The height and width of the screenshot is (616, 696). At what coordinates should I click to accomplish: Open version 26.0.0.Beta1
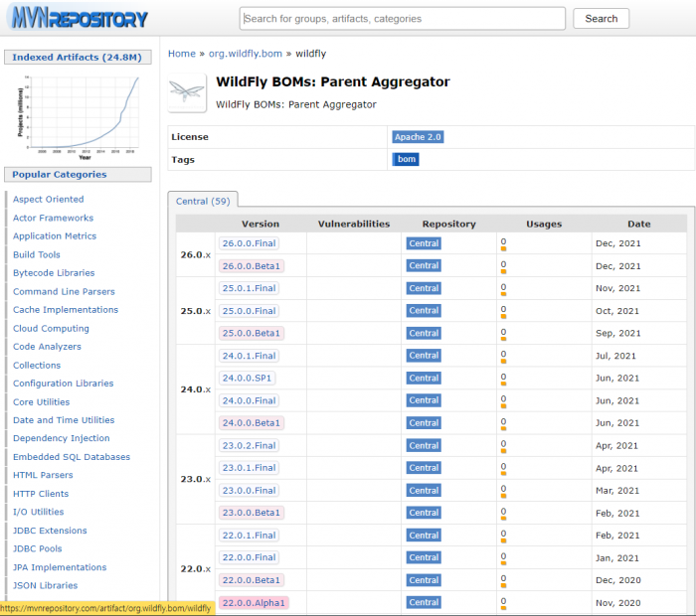pos(252,266)
